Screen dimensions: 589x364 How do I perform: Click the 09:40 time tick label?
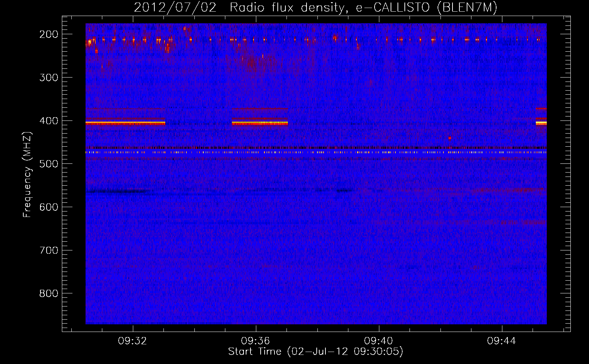(379, 341)
